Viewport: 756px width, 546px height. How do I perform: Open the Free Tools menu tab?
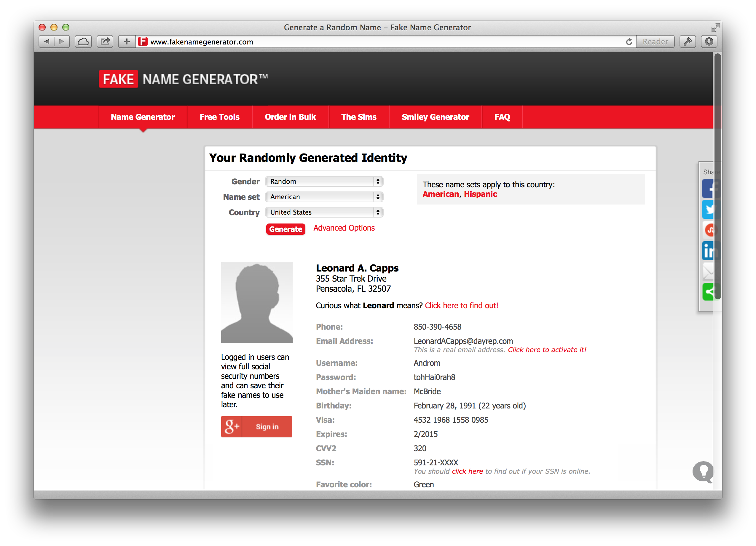219,117
